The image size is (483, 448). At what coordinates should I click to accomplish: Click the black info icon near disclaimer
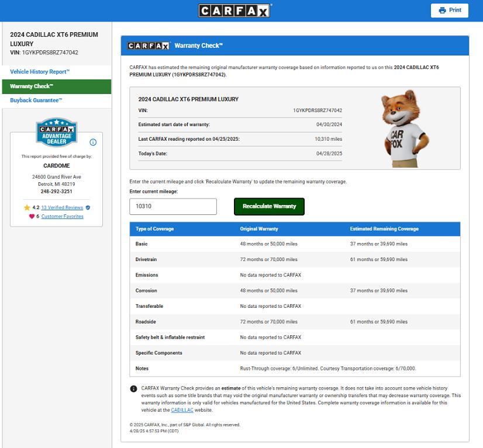(x=133, y=388)
